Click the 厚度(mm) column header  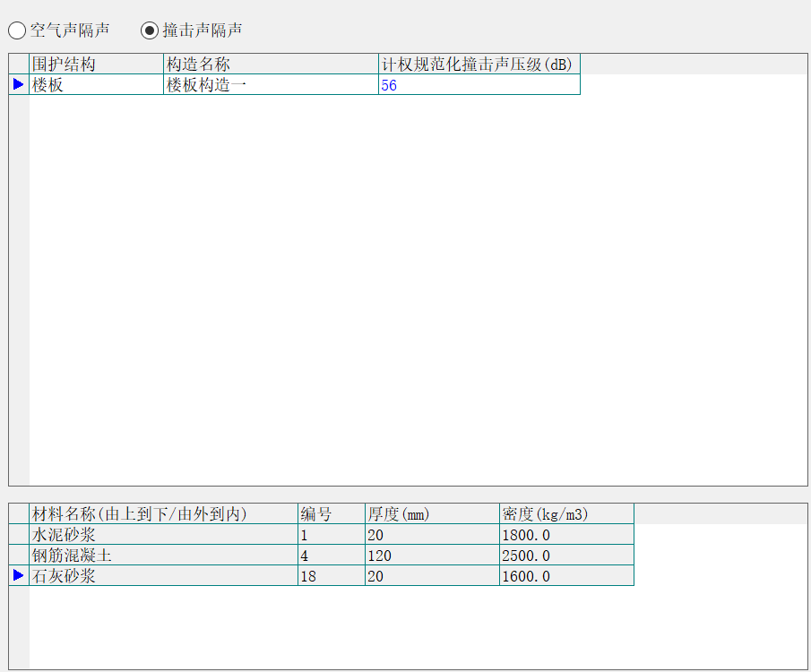pos(432,514)
